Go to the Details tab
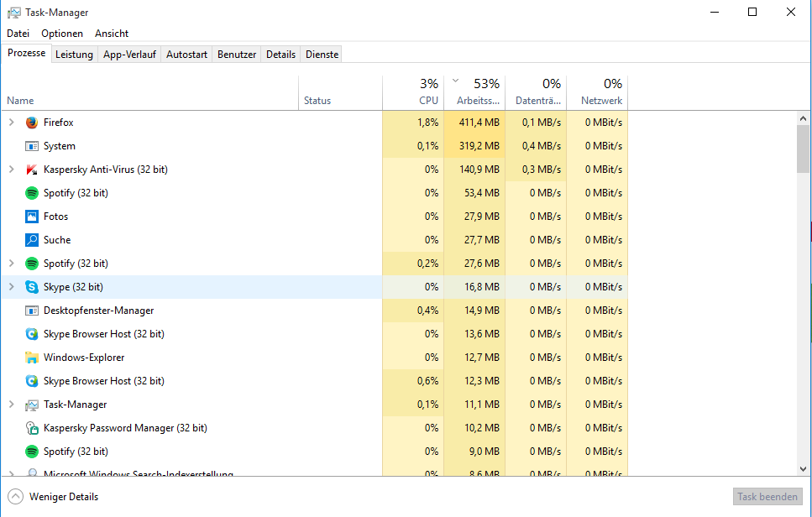 click(x=280, y=55)
